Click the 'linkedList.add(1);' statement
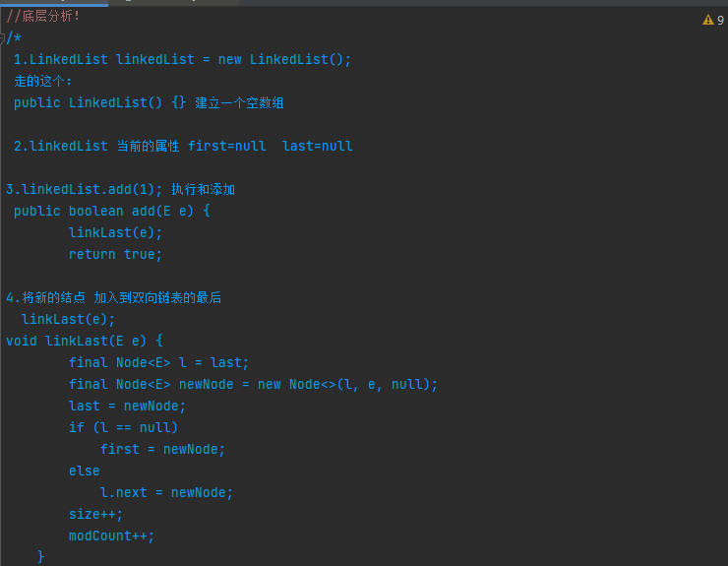The height and width of the screenshot is (566, 728). point(84,189)
